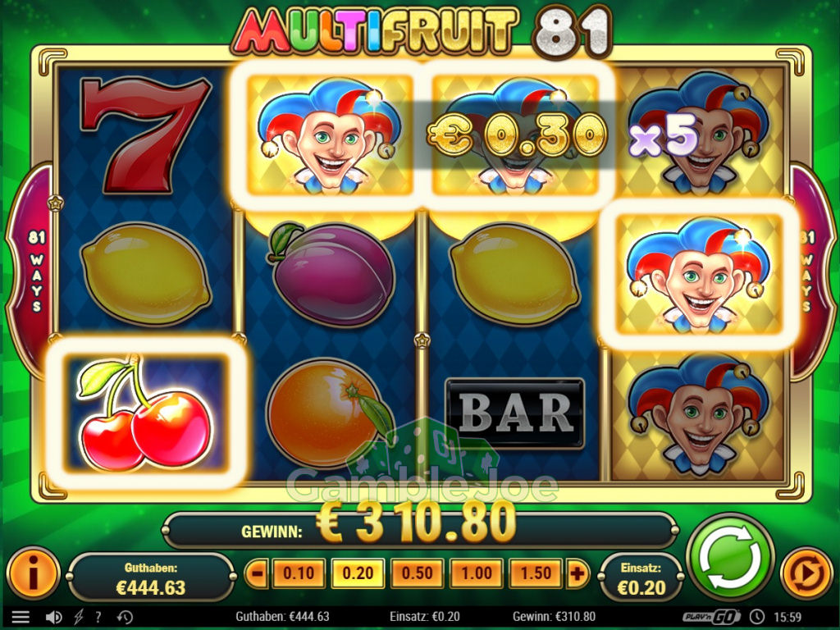Decrease bet with the minus button
Viewport: 840px width, 630px height.
coord(257,573)
